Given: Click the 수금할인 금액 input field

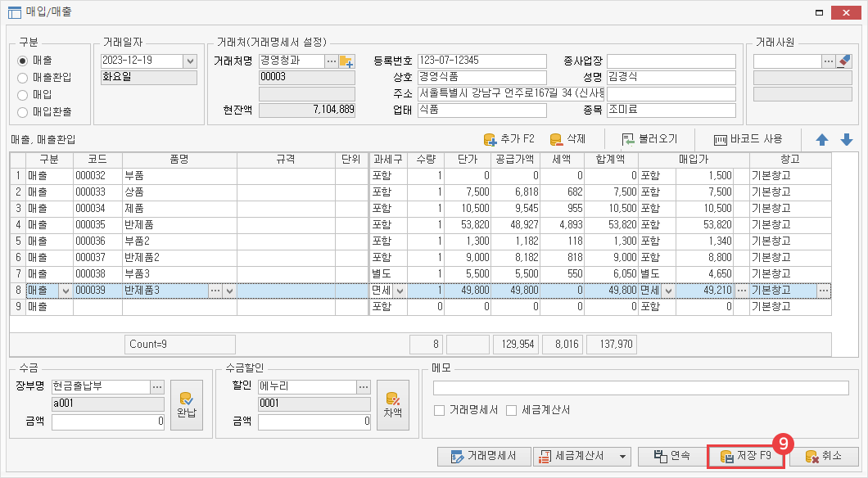Looking at the screenshot, I should 314,422.
